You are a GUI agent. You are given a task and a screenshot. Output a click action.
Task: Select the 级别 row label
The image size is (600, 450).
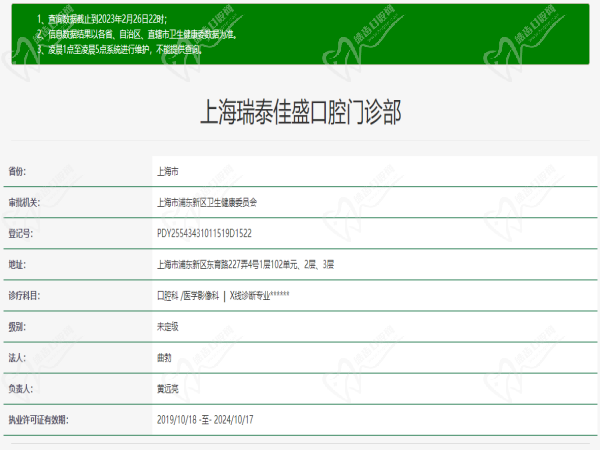[x=16, y=326]
